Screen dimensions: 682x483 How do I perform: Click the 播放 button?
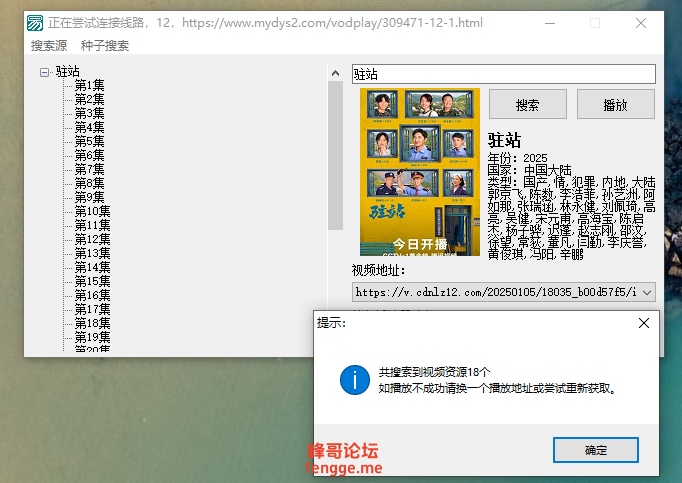coord(615,104)
